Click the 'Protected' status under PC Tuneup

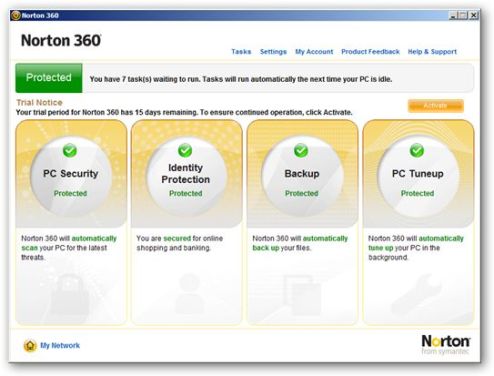(x=417, y=193)
